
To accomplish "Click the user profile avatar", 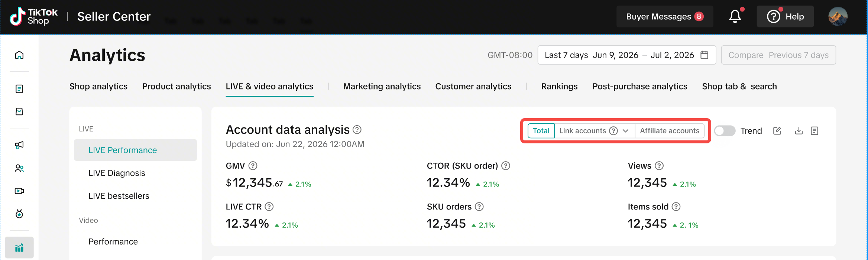I will [838, 17].
